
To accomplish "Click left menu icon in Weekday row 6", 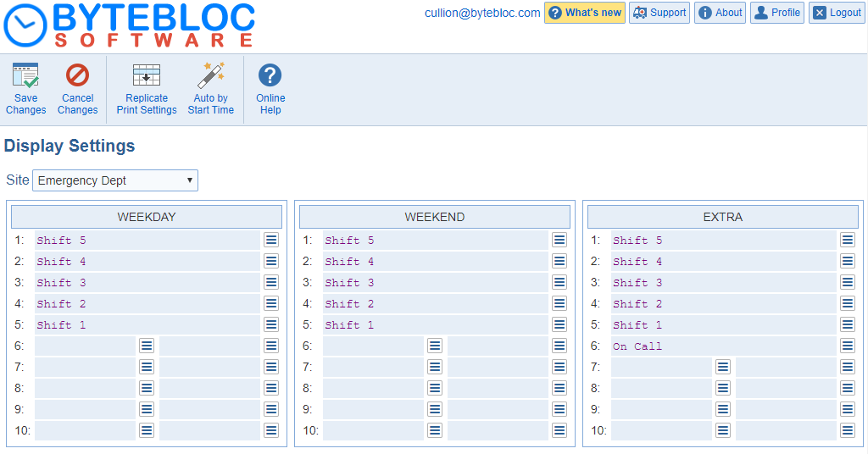I will [147, 346].
